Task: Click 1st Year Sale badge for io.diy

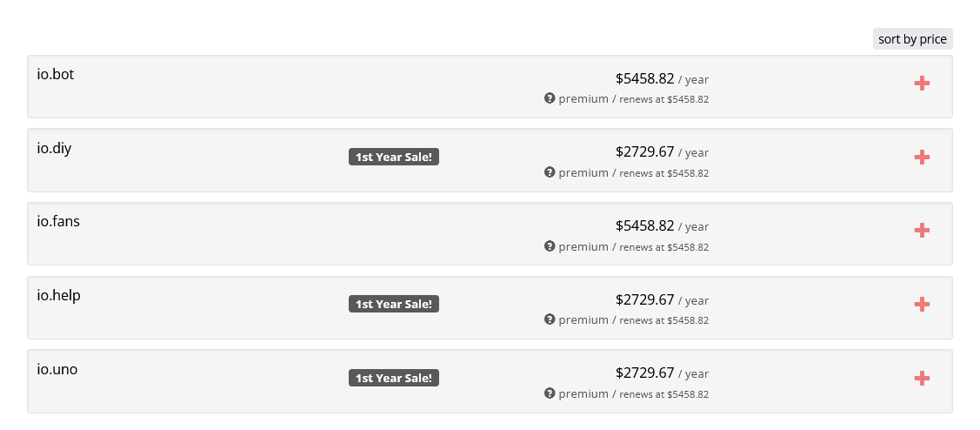Action: click(x=394, y=157)
